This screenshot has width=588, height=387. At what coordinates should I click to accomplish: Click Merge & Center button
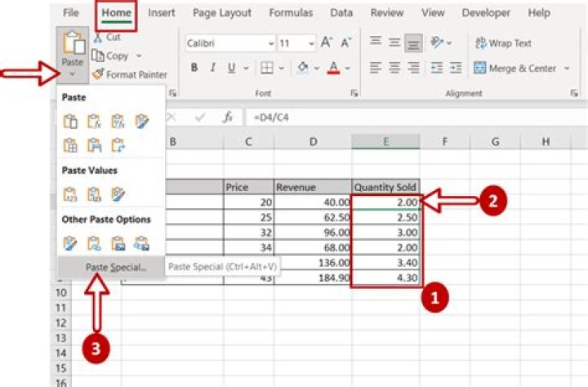(x=514, y=69)
